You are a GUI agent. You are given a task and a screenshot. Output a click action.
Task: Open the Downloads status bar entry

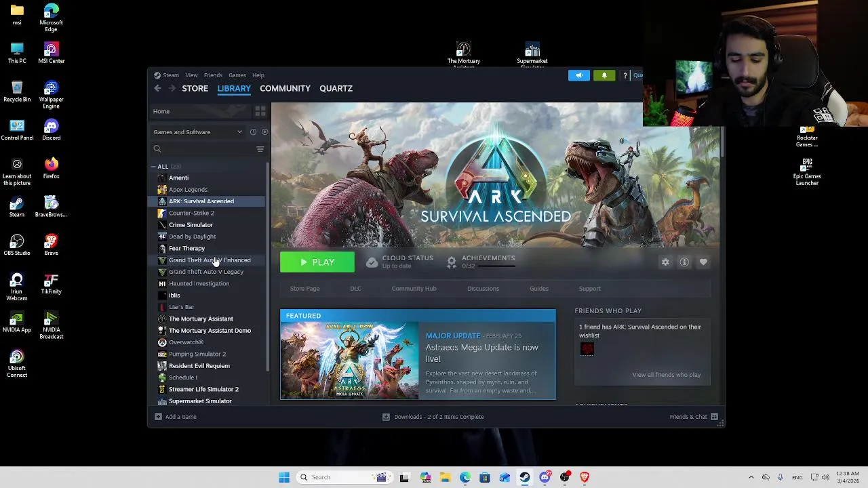(433, 417)
